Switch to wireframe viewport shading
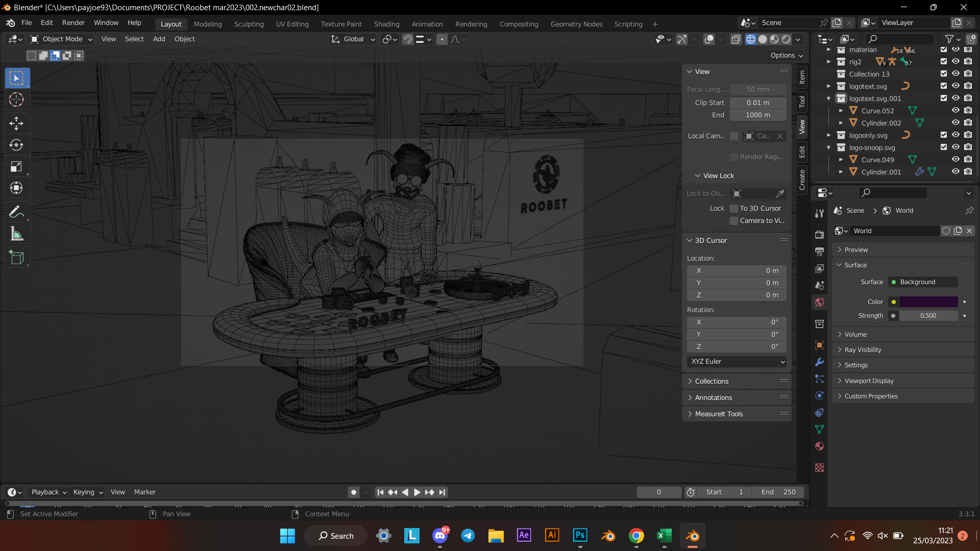The image size is (980, 551). [x=751, y=39]
